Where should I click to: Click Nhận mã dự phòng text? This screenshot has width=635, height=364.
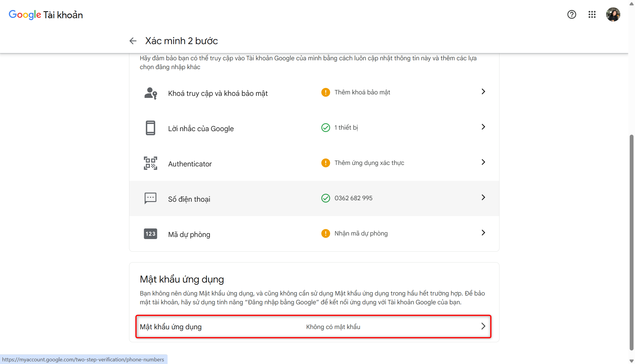[361, 233]
